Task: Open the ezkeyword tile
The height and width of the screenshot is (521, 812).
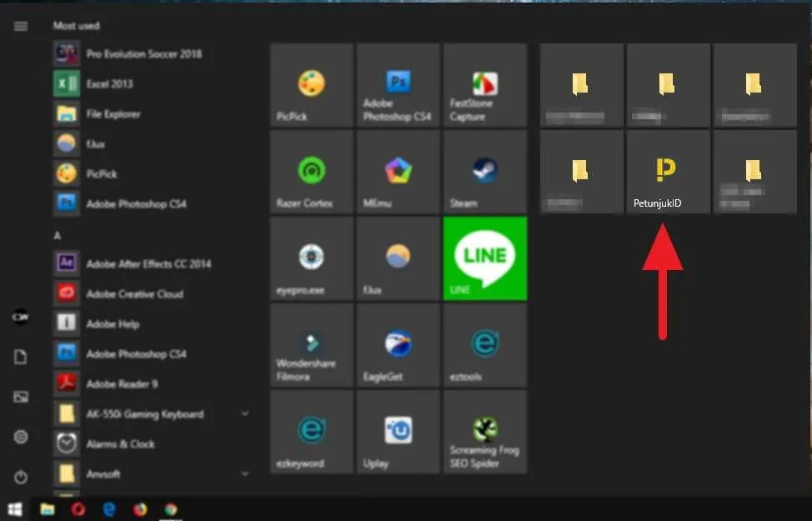Action: [312, 432]
